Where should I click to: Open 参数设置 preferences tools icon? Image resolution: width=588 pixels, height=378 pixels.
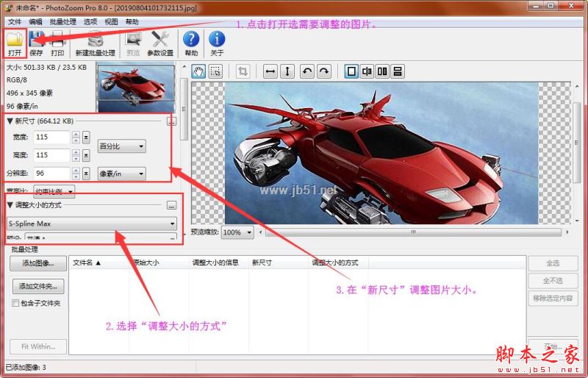point(160,41)
